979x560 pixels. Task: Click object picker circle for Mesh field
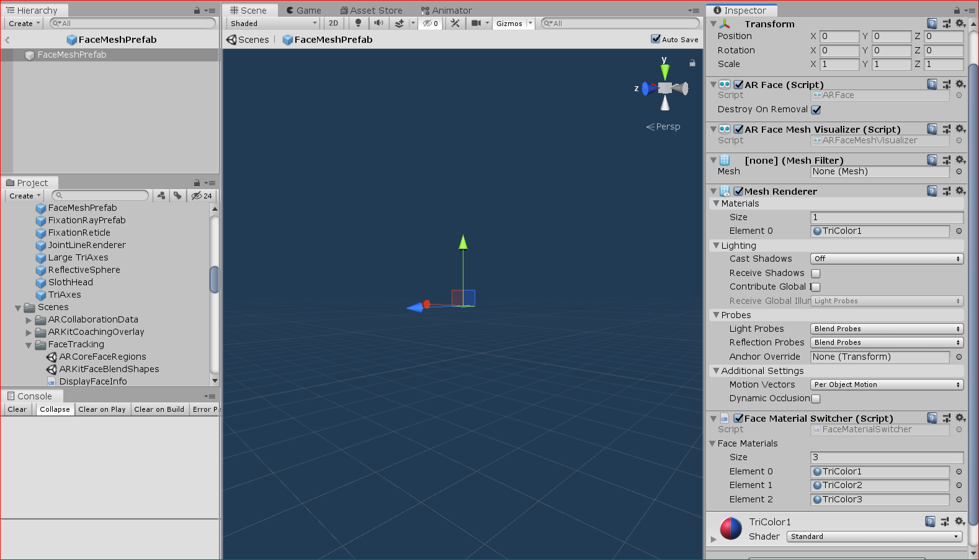click(959, 172)
